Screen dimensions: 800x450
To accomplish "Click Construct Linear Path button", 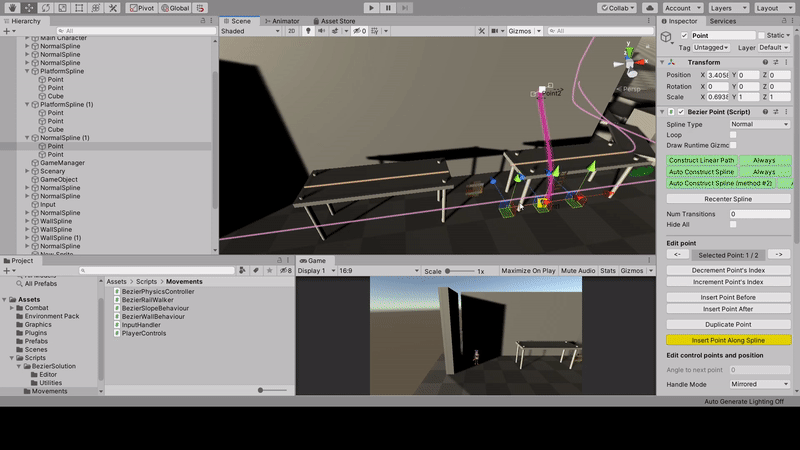I will tap(702, 160).
